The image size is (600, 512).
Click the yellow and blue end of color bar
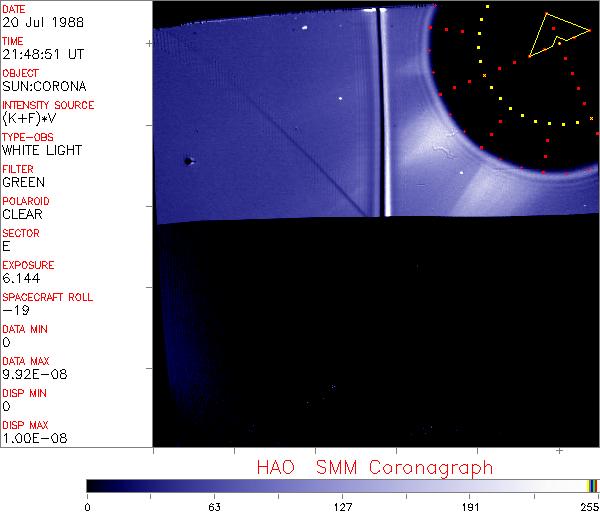tap(593, 485)
